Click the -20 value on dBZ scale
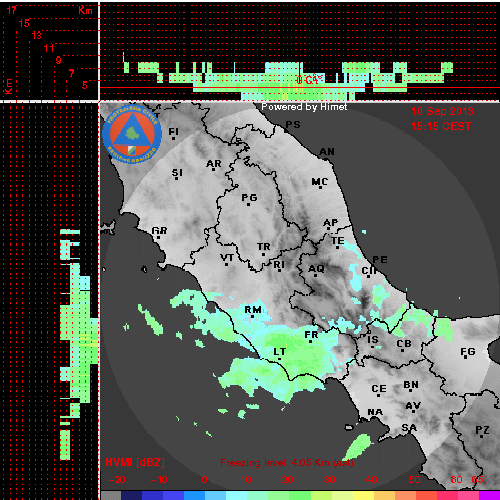 [x=117, y=480]
